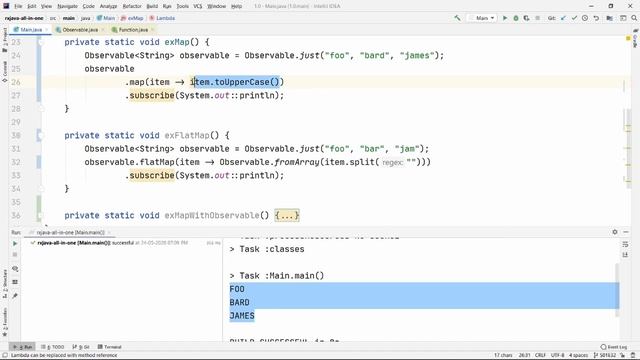This screenshot has height=360, width=640.
Task: Collapse the exFlatMap method at line 30
Action: tap(40, 135)
